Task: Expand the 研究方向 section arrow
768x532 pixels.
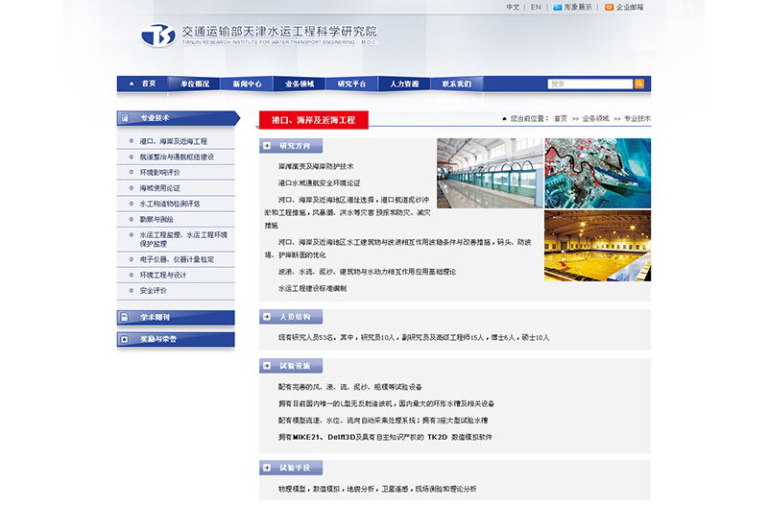Action: [x=266, y=146]
